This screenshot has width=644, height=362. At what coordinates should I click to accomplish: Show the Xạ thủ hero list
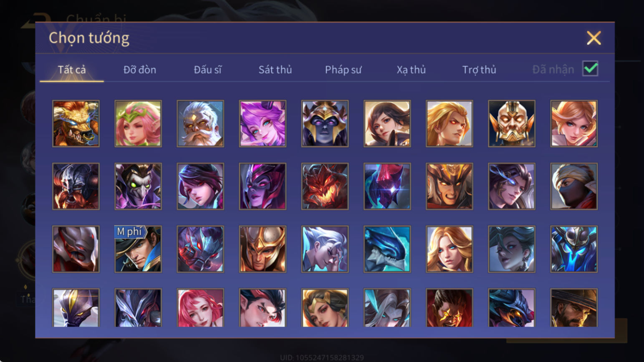click(411, 70)
